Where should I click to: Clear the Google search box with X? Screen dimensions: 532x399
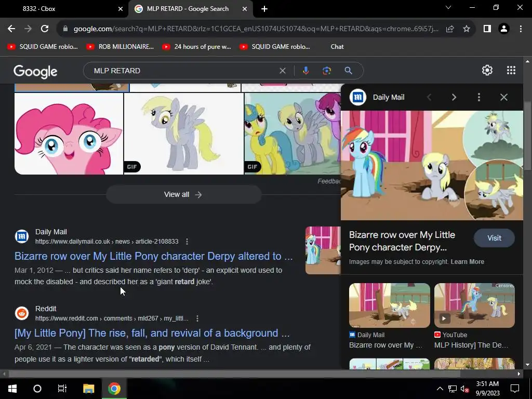tap(282, 71)
